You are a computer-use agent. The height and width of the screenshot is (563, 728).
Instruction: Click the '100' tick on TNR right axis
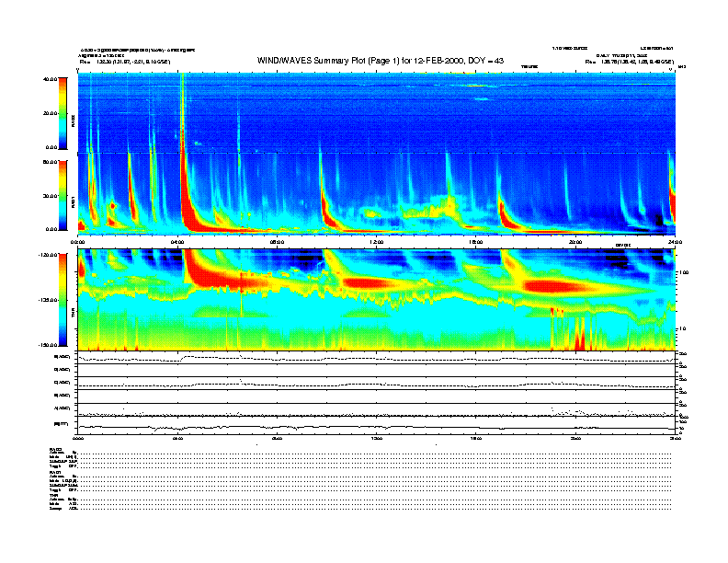coord(684,272)
